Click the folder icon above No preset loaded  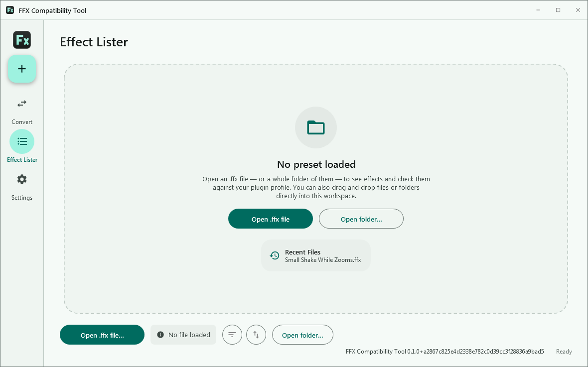tap(316, 127)
